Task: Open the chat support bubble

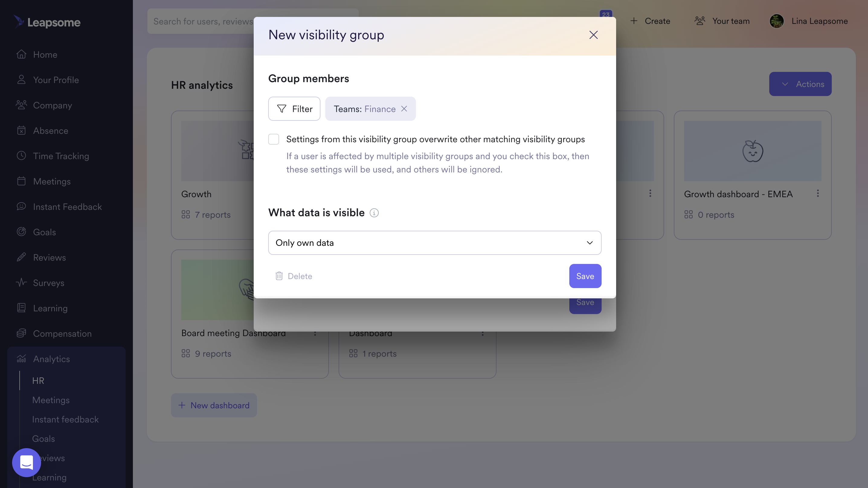Action: pyautogui.click(x=27, y=462)
